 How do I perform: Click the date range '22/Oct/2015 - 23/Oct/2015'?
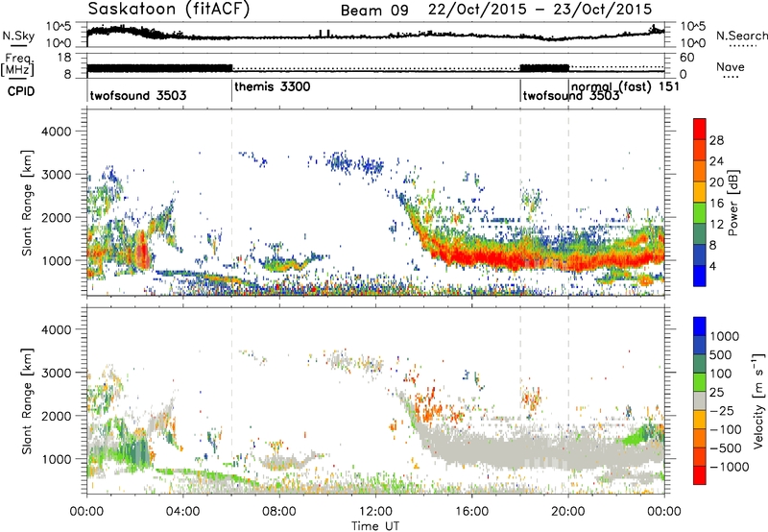(540, 10)
